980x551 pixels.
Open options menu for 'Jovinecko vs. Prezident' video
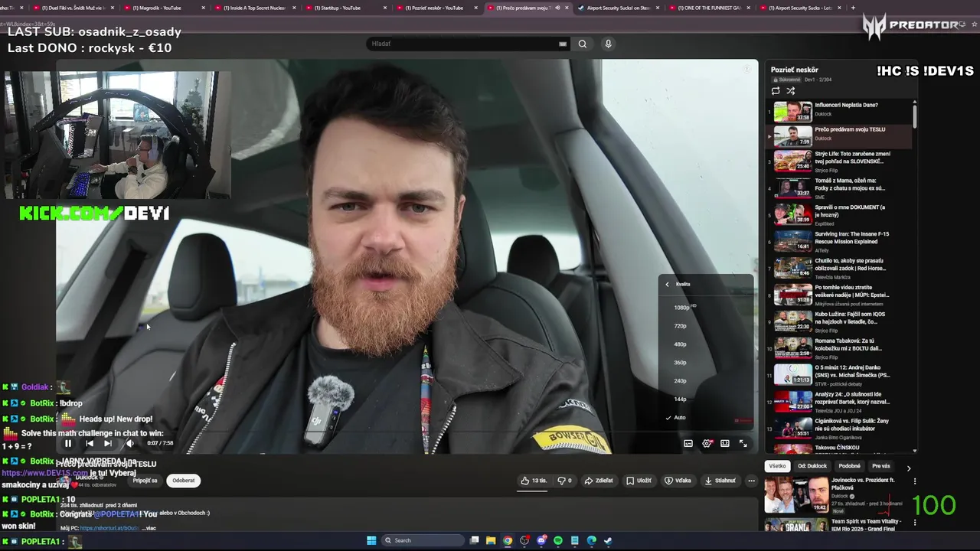914,481
